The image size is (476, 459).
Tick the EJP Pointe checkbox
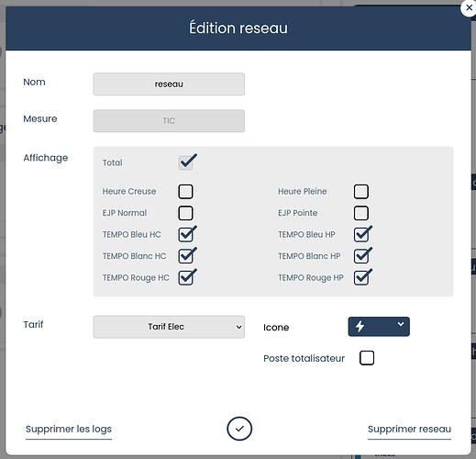click(x=361, y=213)
